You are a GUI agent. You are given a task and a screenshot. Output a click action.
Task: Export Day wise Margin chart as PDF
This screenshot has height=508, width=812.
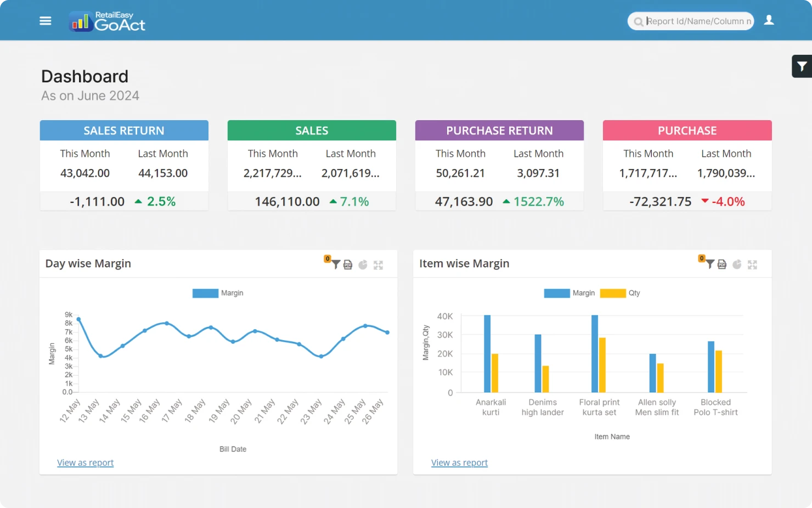(348, 264)
